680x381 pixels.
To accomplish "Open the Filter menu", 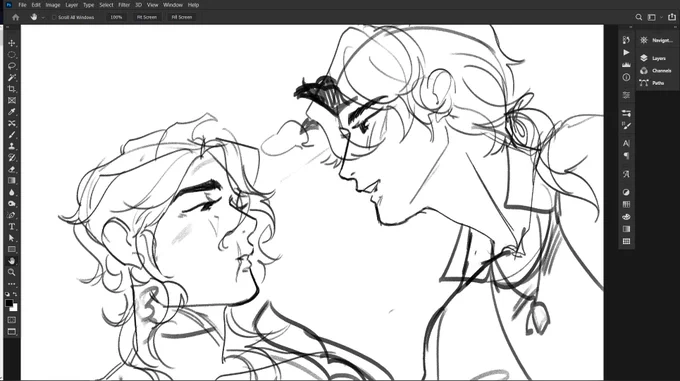I will (x=124, y=5).
